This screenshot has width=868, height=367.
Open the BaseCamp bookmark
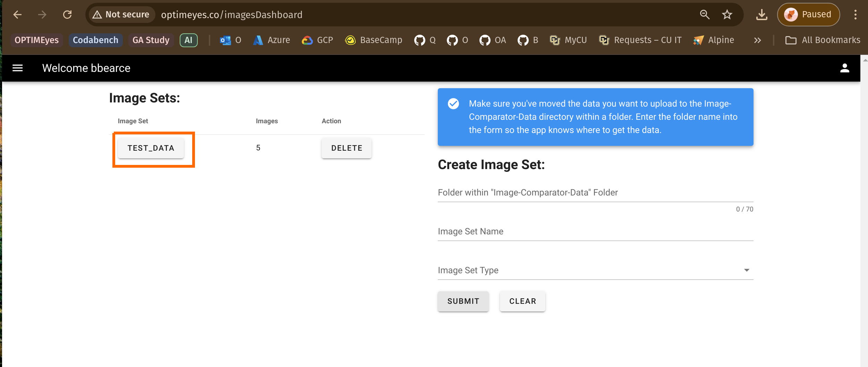coord(374,40)
